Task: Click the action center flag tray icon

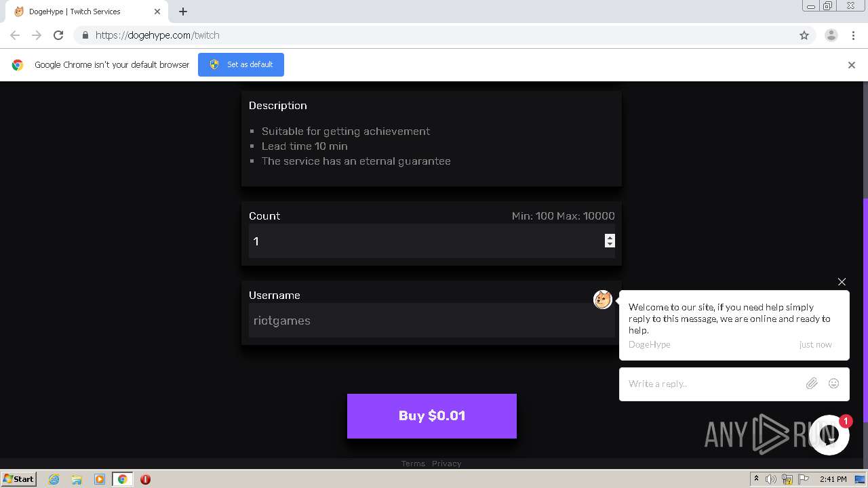Action: point(804,479)
